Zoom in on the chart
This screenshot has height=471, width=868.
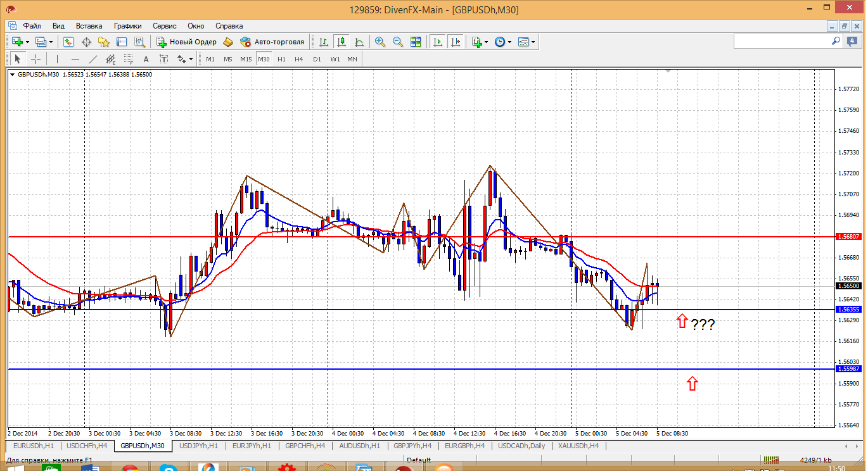pyautogui.click(x=380, y=42)
